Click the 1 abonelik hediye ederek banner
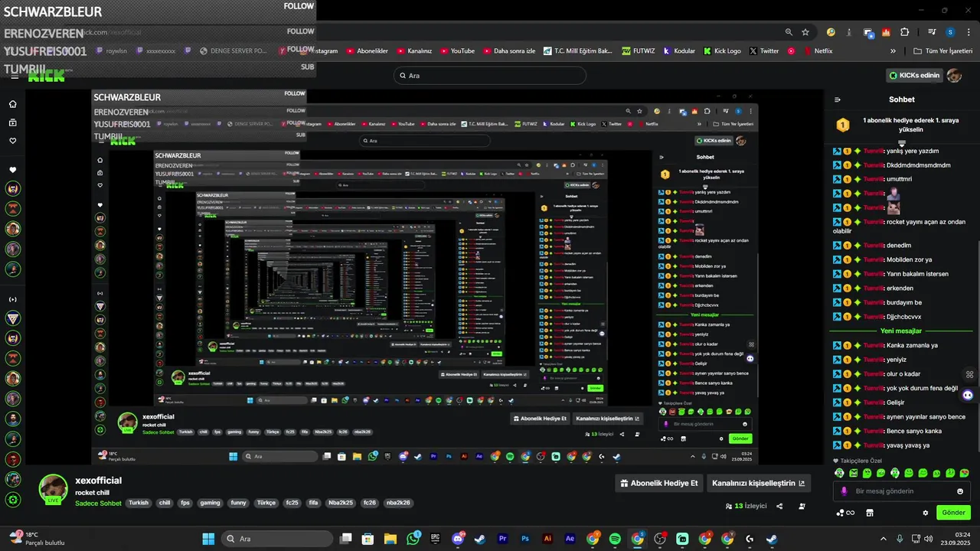This screenshot has height=551, width=980. pyautogui.click(x=901, y=125)
